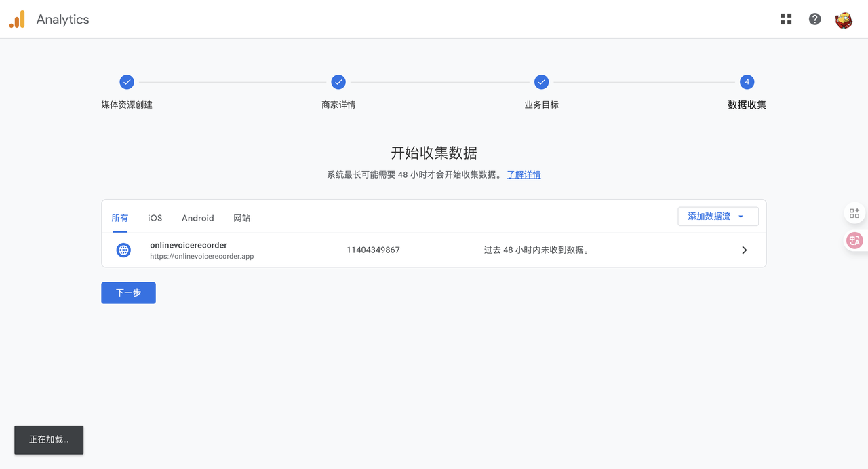
Task: Click the globe icon for onlinevoicerecorder stream
Action: tap(123, 250)
